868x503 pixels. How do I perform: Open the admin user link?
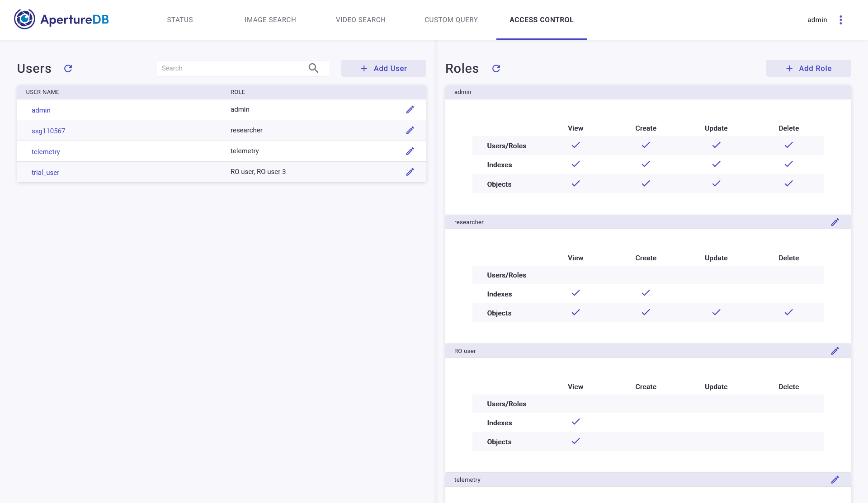[x=41, y=110]
